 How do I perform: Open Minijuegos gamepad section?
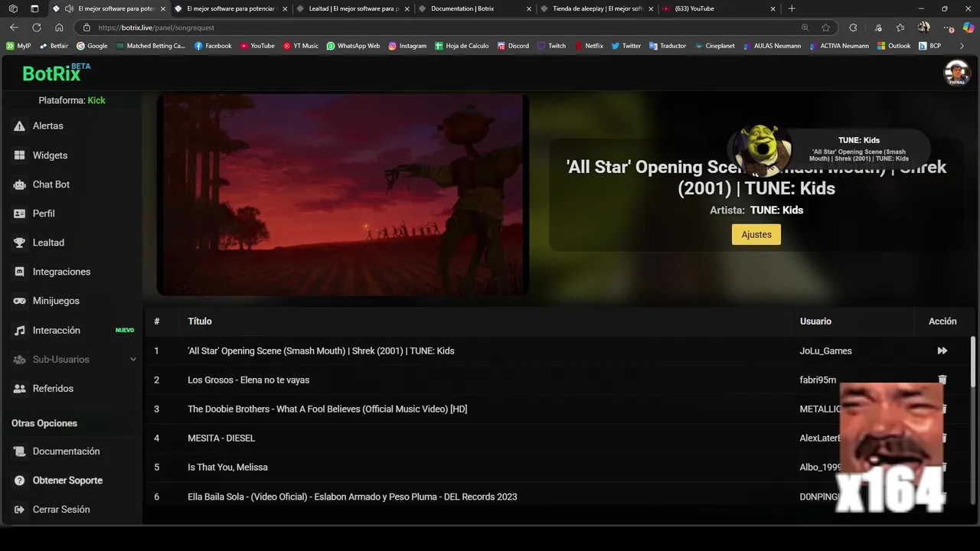tap(55, 301)
